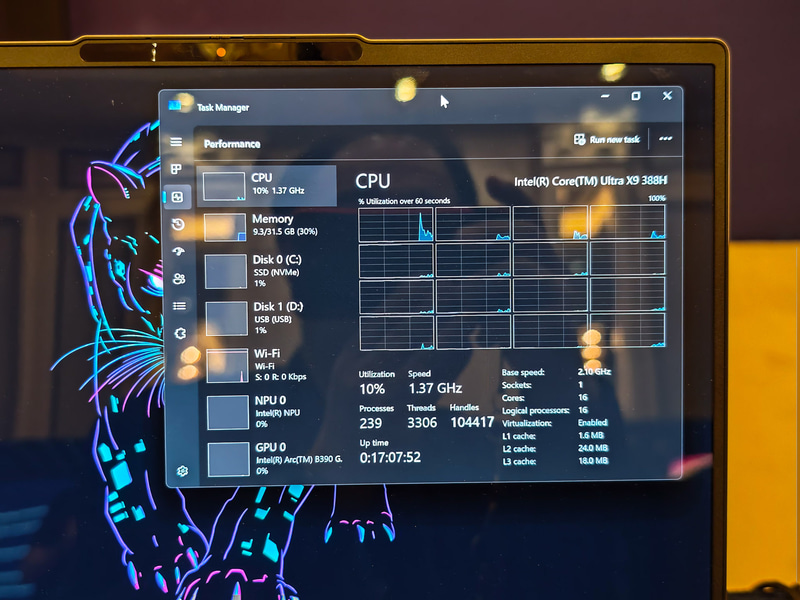The height and width of the screenshot is (600, 800).
Task: Open the Wi-Fi performance view
Action: click(270, 363)
